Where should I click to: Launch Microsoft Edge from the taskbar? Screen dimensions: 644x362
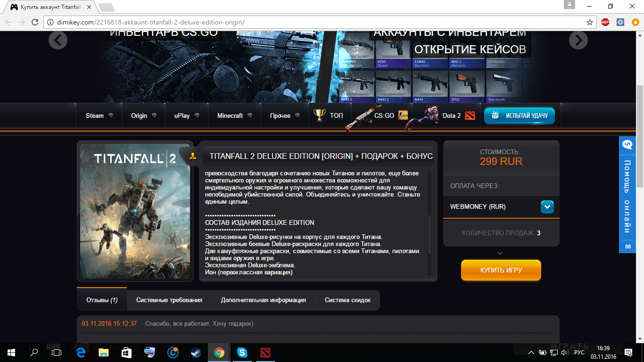click(x=81, y=352)
